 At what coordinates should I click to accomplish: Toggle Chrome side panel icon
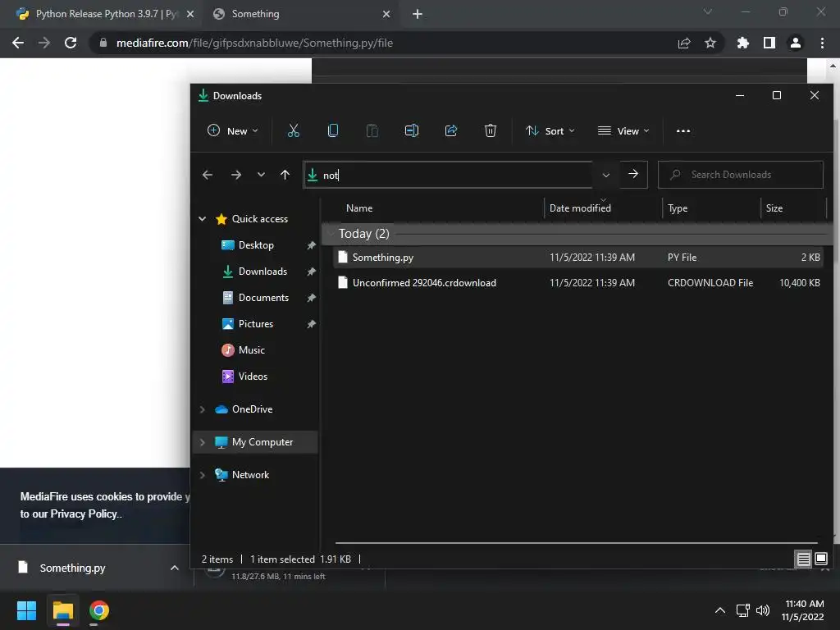(x=769, y=43)
